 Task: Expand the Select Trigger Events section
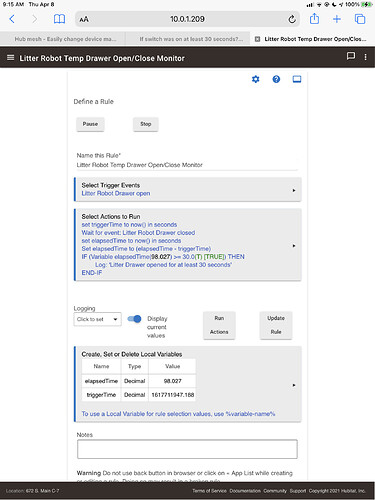[188, 190]
